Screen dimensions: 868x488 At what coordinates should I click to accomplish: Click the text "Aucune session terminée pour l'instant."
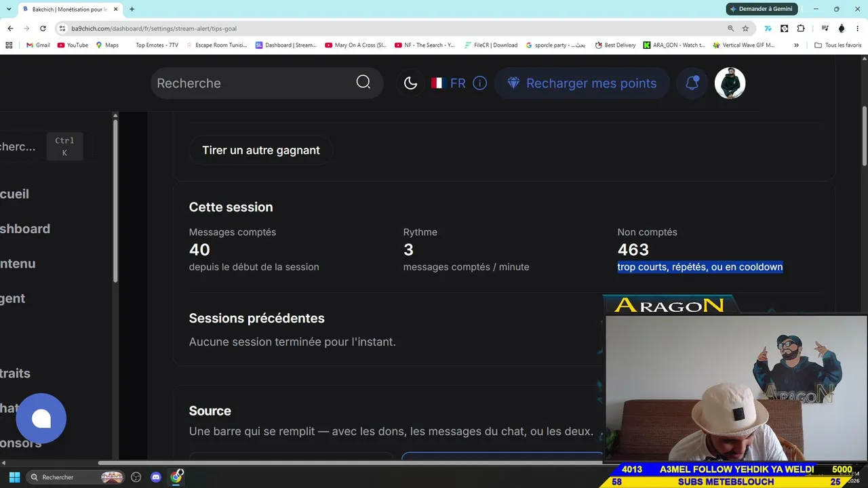pos(292,342)
